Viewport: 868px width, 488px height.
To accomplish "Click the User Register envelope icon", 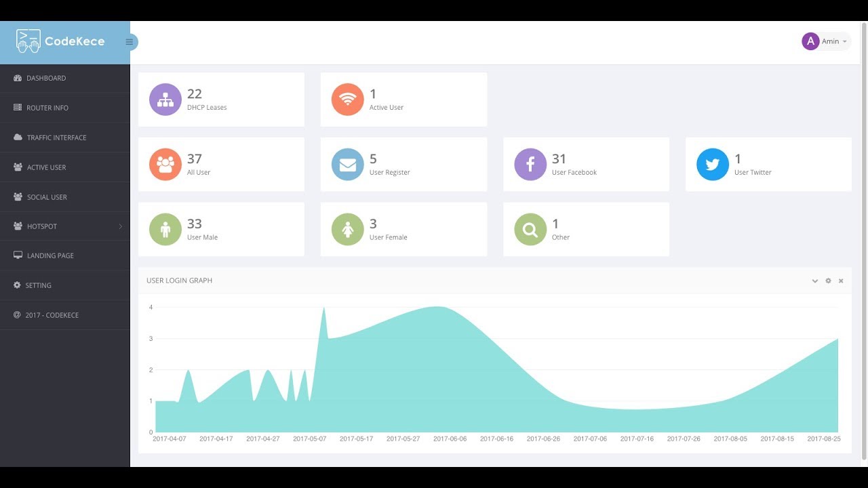I will (x=348, y=165).
